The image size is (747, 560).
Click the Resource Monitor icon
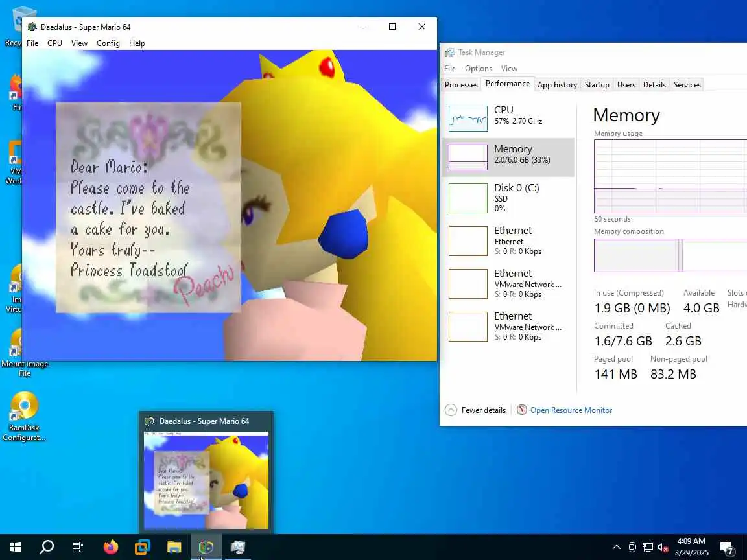pyautogui.click(x=521, y=410)
